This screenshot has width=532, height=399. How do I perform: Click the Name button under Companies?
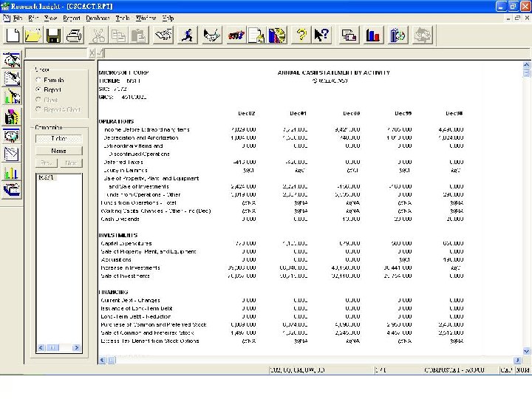click(58, 151)
